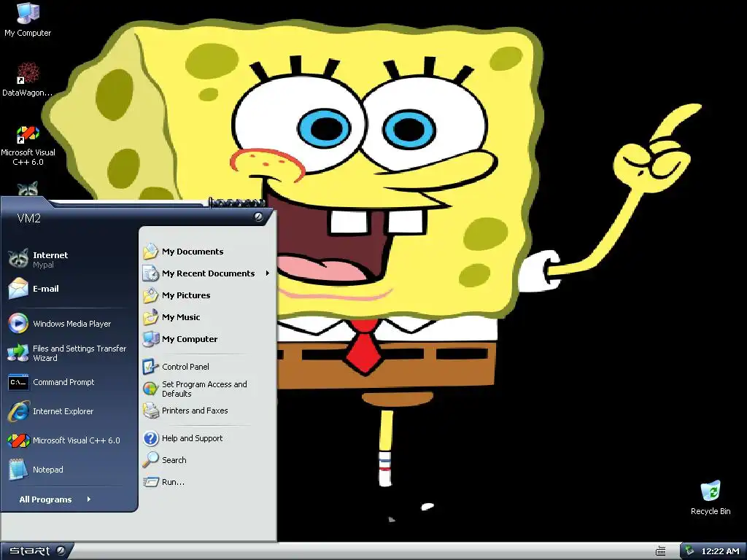747x560 pixels.
Task: Select the All Programs label
Action: click(45, 499)
